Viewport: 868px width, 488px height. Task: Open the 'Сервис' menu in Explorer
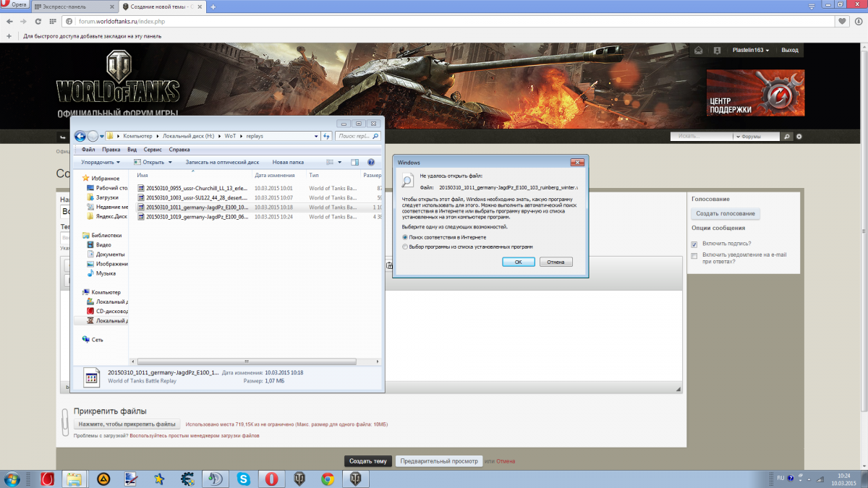(x=153, y=150)
